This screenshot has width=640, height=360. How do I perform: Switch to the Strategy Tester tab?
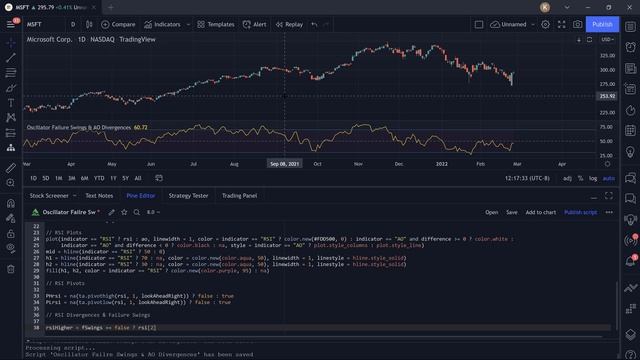[x=188, y=196]
